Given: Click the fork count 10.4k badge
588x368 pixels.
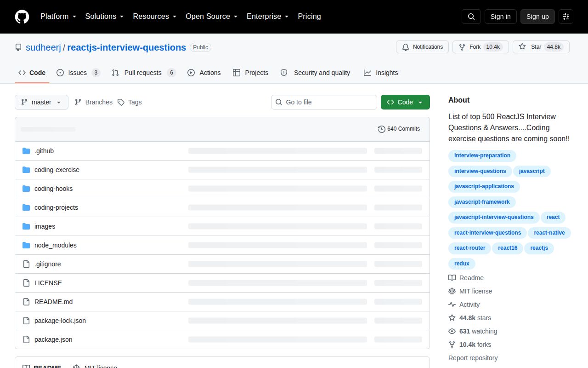Looking at the screenshot, I should pos(493,47).
